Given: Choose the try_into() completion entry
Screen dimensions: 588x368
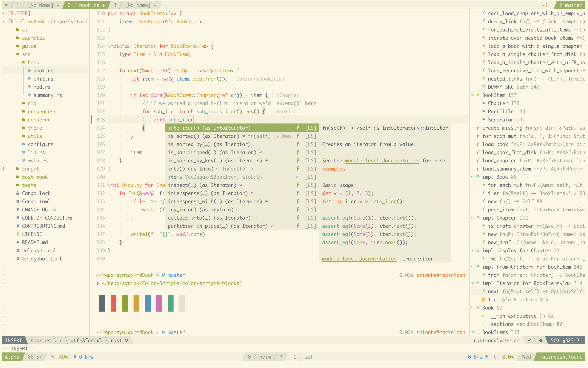Looking at the screenshot, I should coord(242,210).
